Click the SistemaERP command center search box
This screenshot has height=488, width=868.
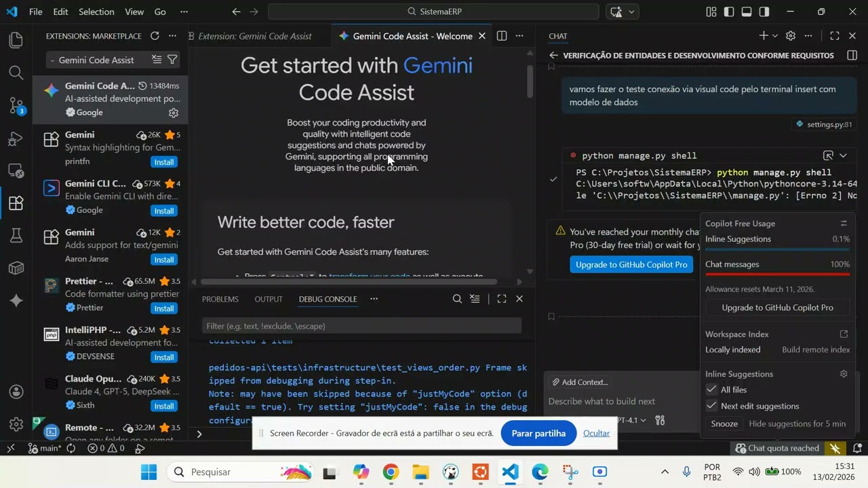(x=433, y=12)
